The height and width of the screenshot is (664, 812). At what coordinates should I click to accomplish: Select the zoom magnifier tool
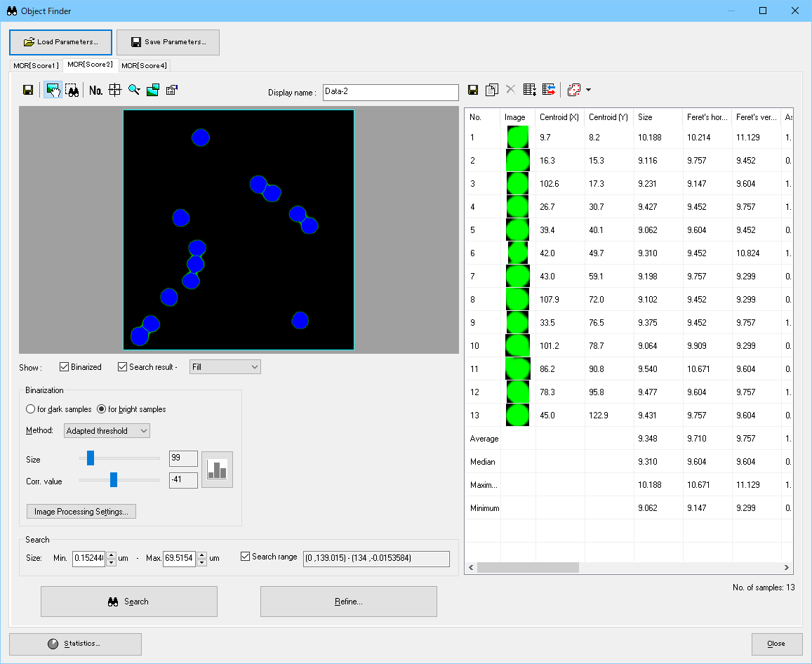[133, 90]
